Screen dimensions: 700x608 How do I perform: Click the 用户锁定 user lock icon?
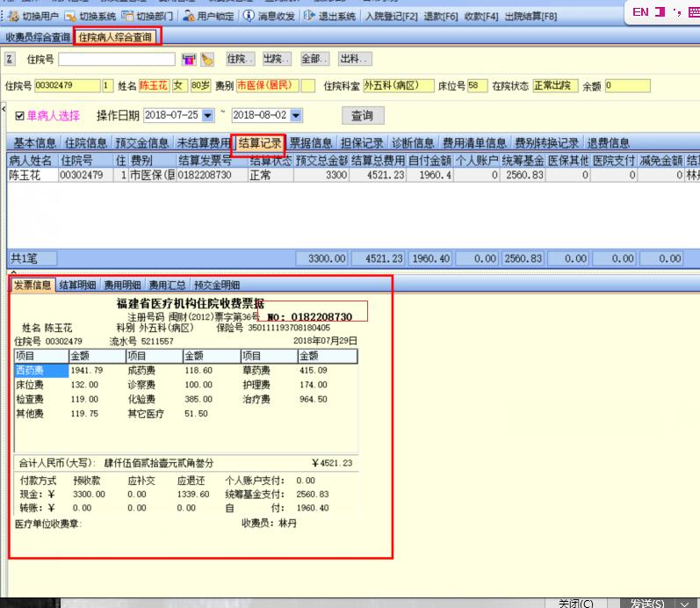click(x=189, y=16)
